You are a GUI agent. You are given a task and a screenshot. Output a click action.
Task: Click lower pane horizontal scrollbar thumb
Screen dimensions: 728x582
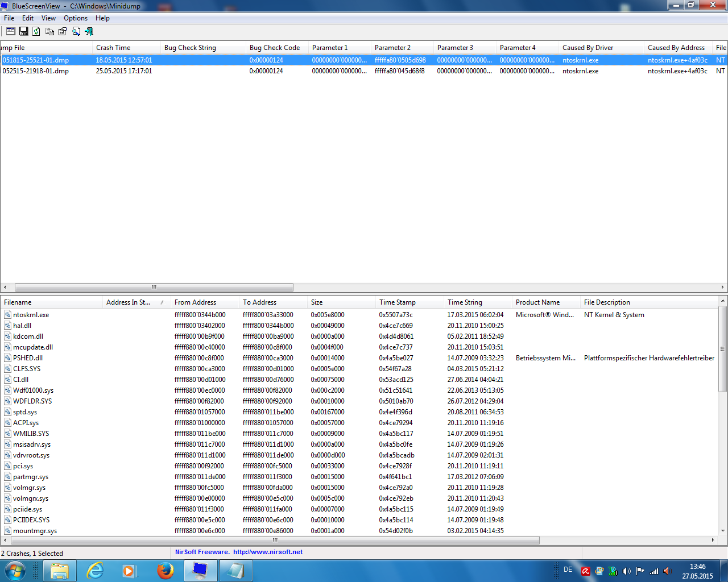tap(275, 540)
